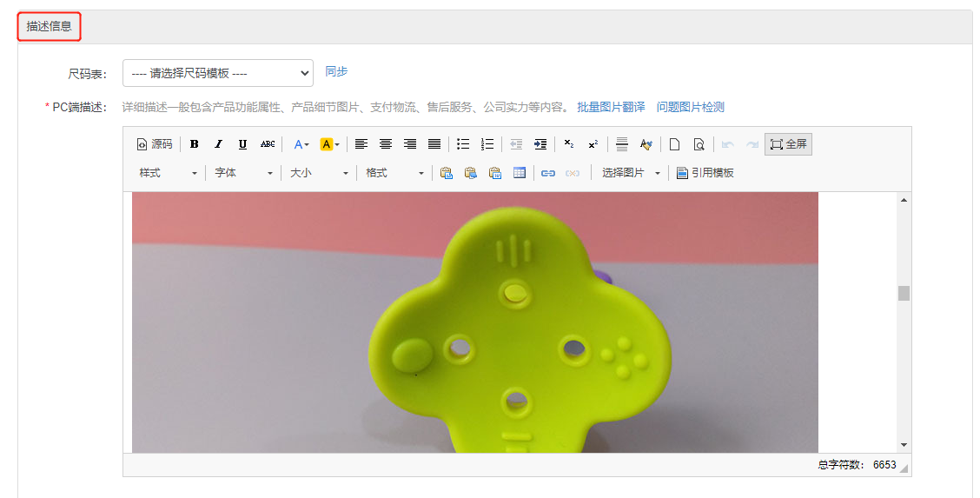The width and height of the screenshot is (980, 498).
Task: Open the 格式 format dropdown
Action: 395,173
